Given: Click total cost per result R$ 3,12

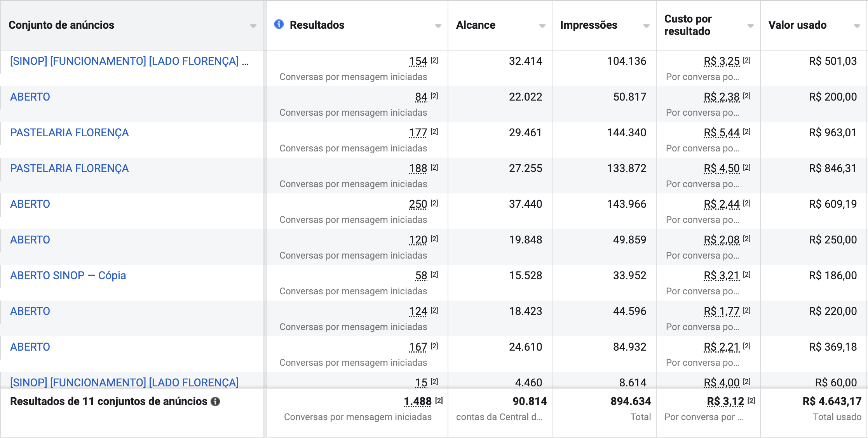Looking at the screenshot, I should [x=725, y=401].
